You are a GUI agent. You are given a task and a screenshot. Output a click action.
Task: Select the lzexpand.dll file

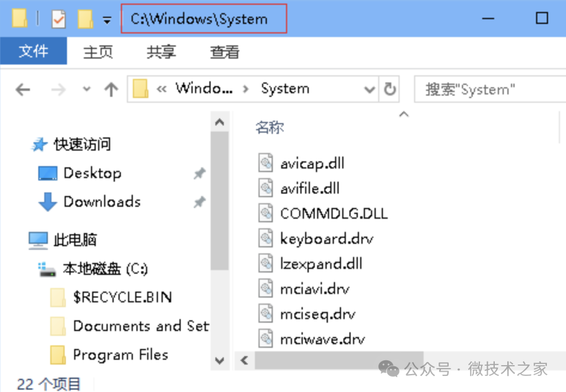tap(321, 264)
